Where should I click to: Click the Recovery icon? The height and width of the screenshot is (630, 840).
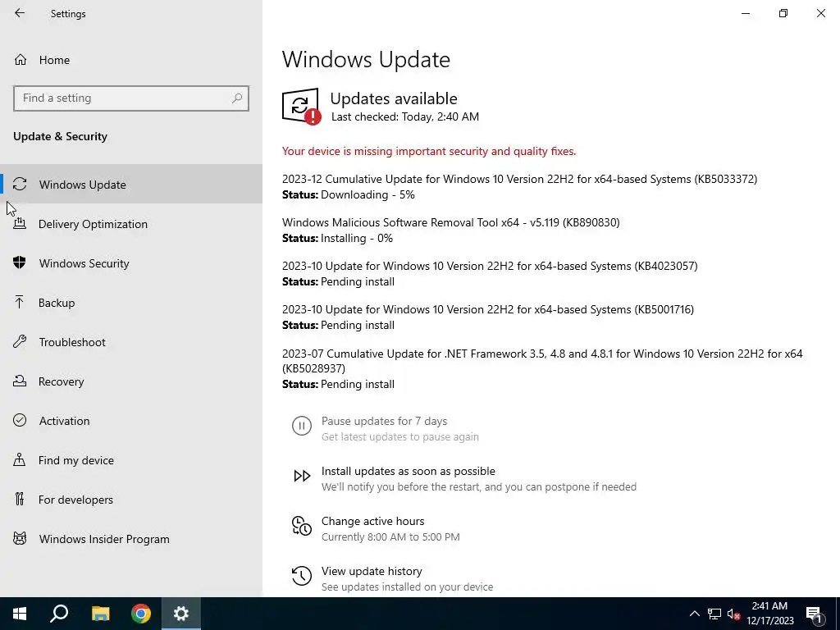[x=20, y=381]
